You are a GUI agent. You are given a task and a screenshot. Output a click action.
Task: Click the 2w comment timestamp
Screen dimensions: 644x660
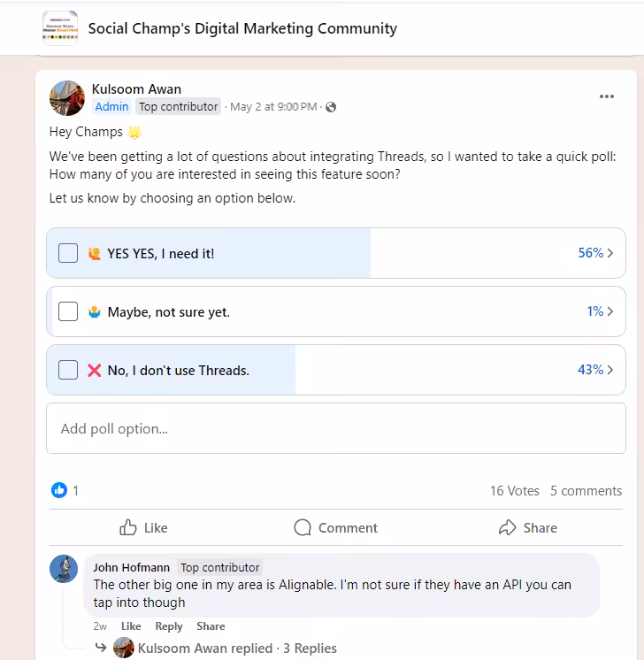100,626
